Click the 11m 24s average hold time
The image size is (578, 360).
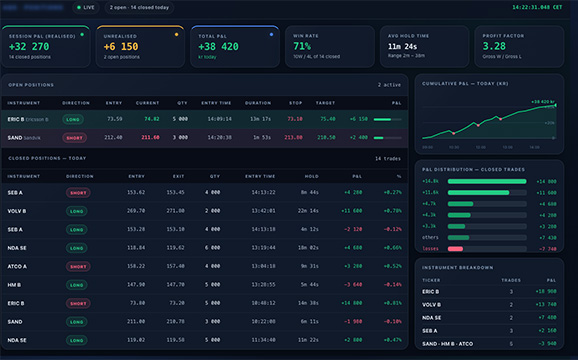click(402, 46)
